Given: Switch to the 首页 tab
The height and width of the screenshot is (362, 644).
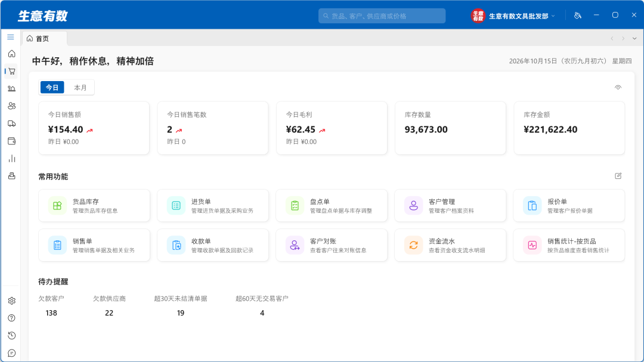Looking at the screenshot, I should coord(44,39).
